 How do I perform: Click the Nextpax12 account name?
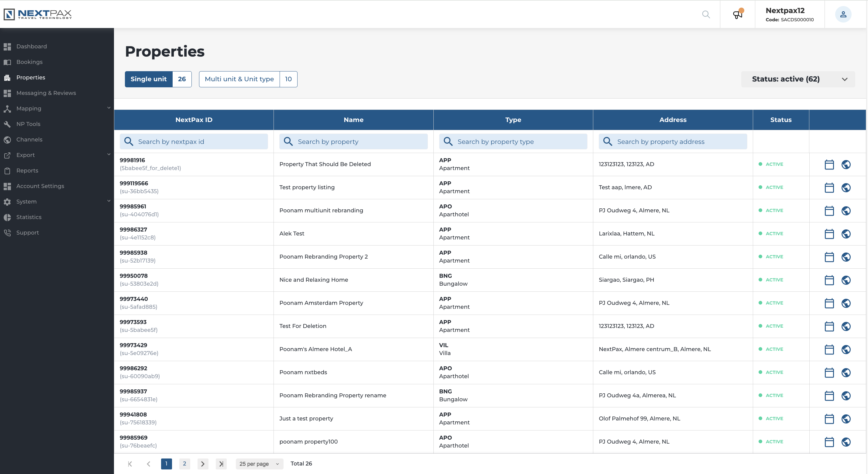tap(785, 10)
